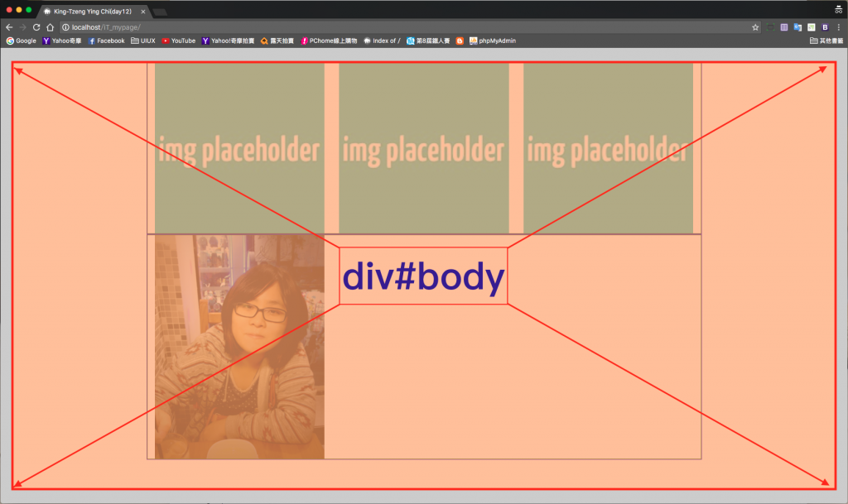
Task: Open the phpMyAdmin bookmark
Action: (x=492, y=41)
